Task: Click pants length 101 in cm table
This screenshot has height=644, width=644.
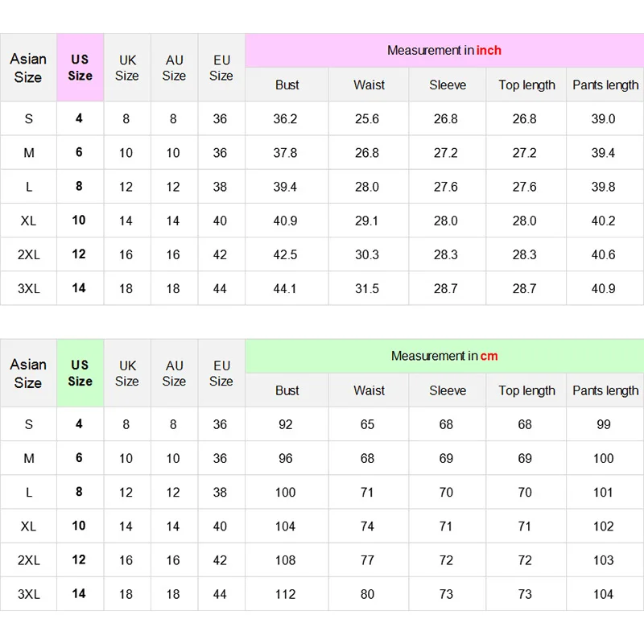Action: click(603, 493)
